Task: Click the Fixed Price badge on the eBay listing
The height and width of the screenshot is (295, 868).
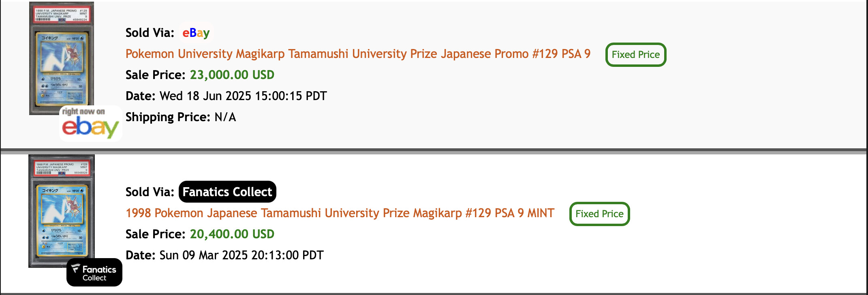Action: [635, 55]
